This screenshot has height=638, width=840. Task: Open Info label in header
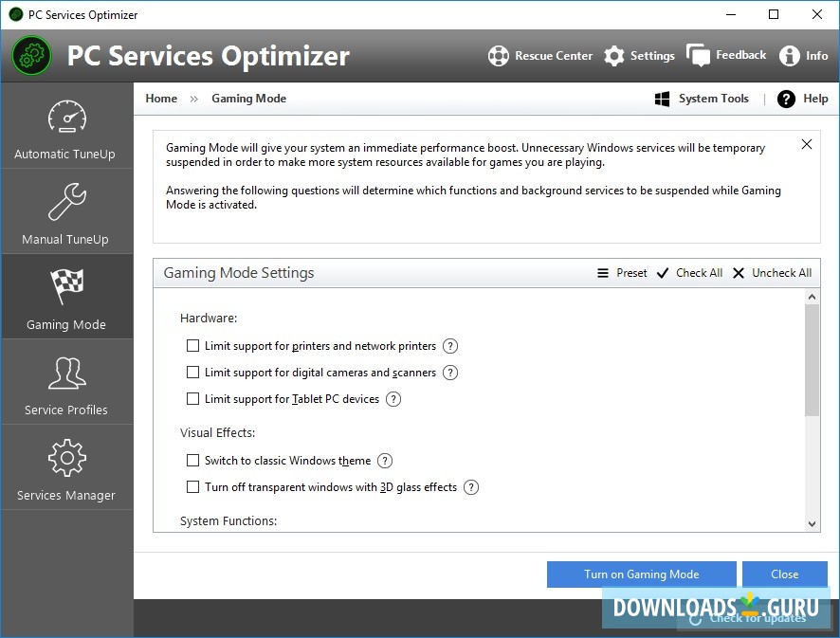(816, 56)
